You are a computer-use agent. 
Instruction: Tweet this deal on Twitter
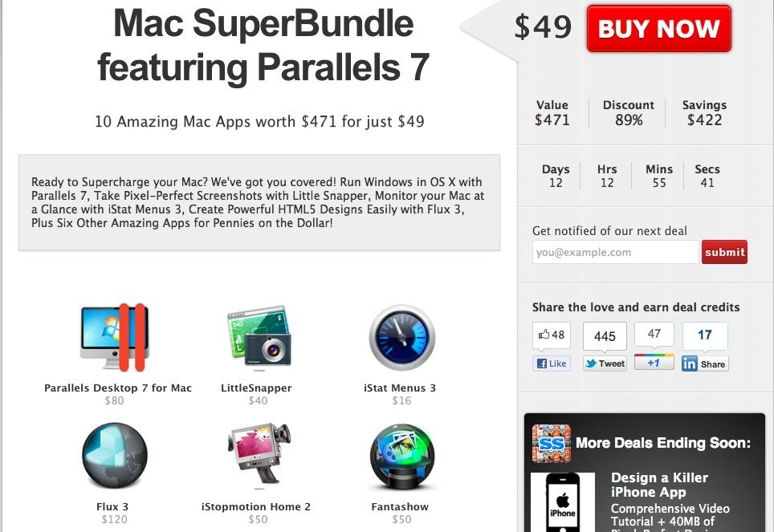(x=605, y=363)
